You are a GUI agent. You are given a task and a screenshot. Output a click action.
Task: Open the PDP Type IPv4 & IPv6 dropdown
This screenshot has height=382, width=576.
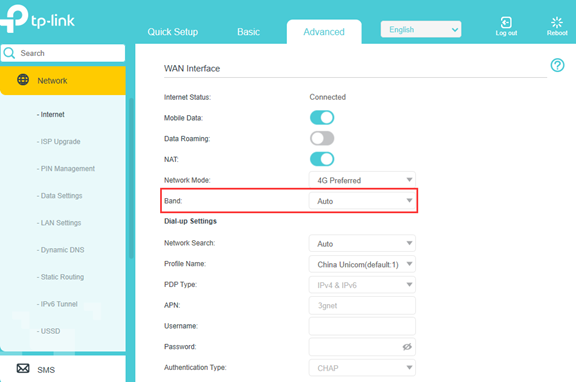click(362, 285)
